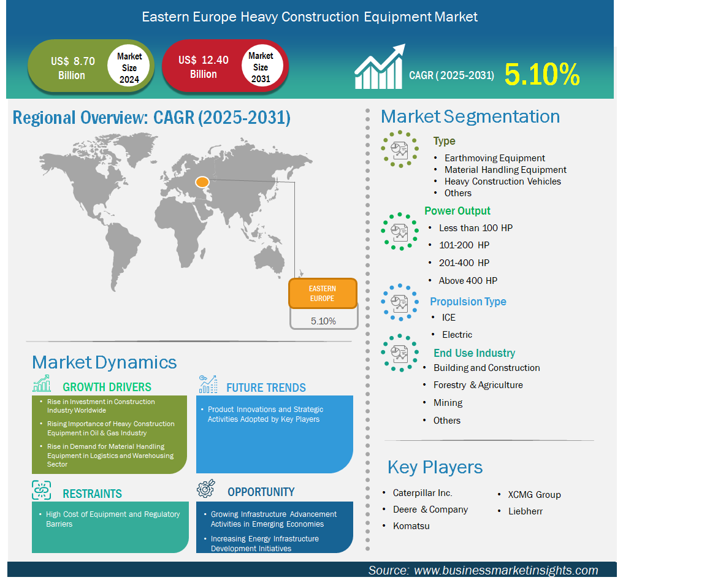Click Product Innovations and Strategic Activities bullet
Image resolution: width=726 pixels, height=588 pixels.
pyautogui.click(x=266, y=414)
